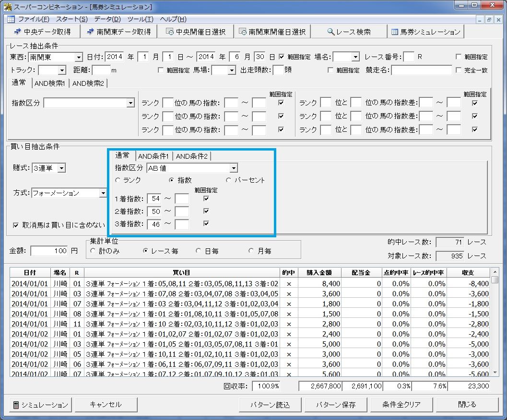Screen dimensions: 507x420
Task: Click the 3着指数 lower value field
Action: (x=154, y=224)
